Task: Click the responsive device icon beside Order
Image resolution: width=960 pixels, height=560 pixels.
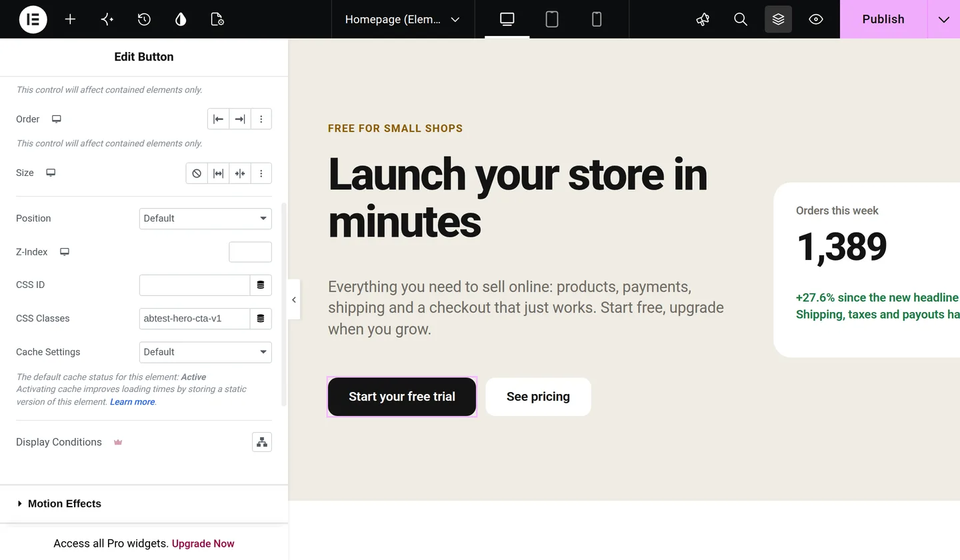Action: point(57,119)
